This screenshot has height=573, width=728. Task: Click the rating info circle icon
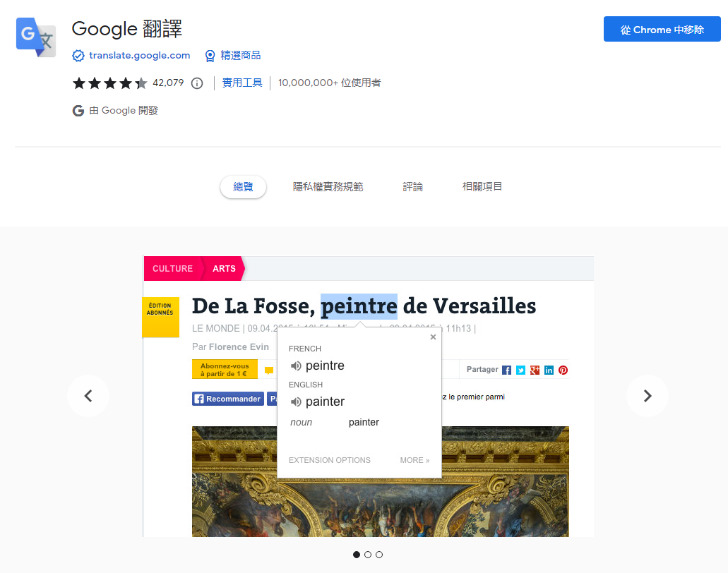(x=197, y=83)
